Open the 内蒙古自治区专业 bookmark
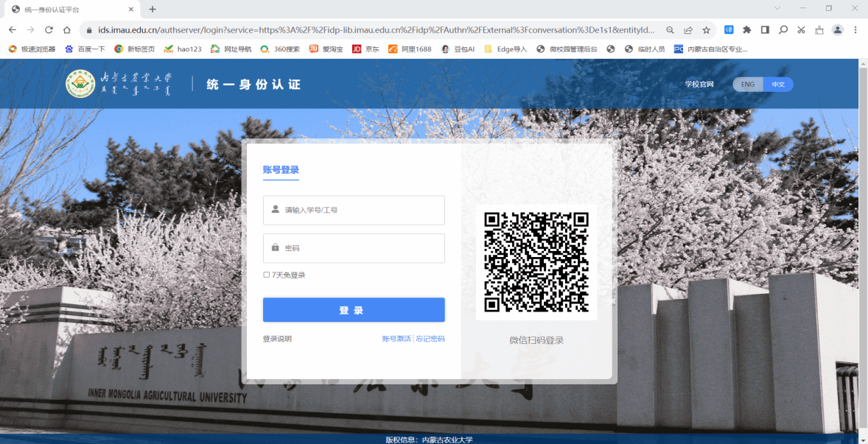The width and height of the screenshot is (868, 444). coord(711,49)
